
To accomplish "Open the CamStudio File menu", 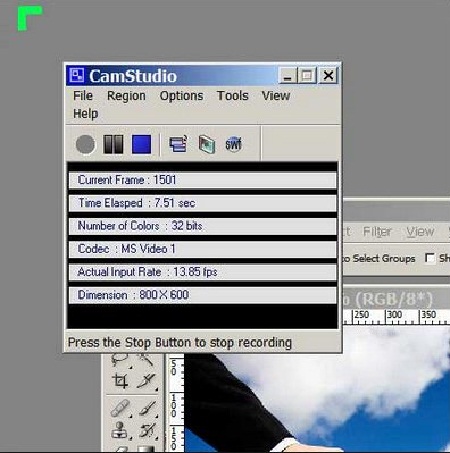I will tap(83, 96).
